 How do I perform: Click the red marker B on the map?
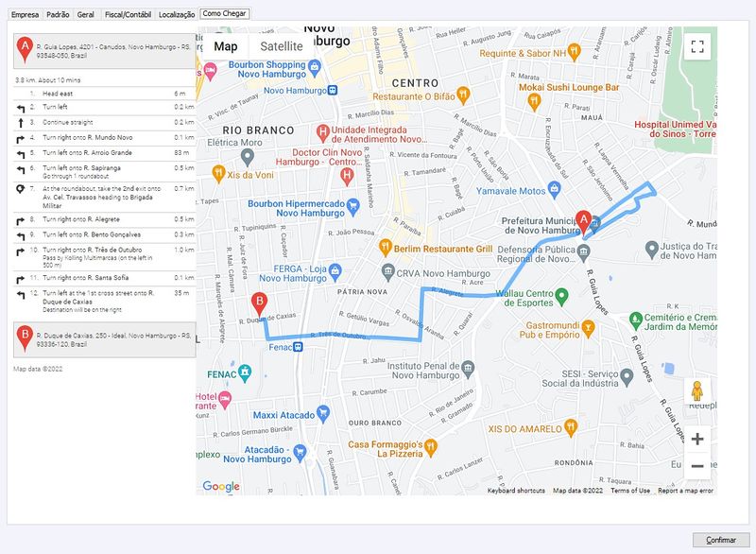click(x=259, y=304)
